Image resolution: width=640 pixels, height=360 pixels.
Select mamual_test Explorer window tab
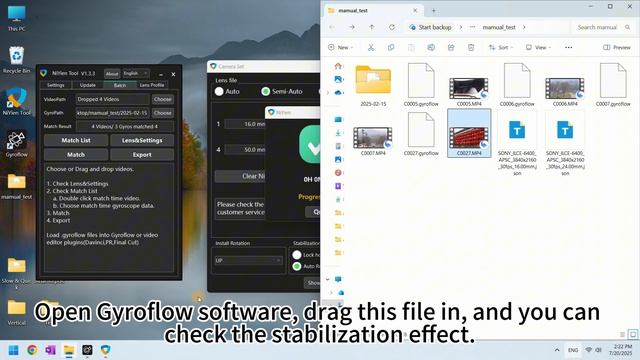[372, 11]
